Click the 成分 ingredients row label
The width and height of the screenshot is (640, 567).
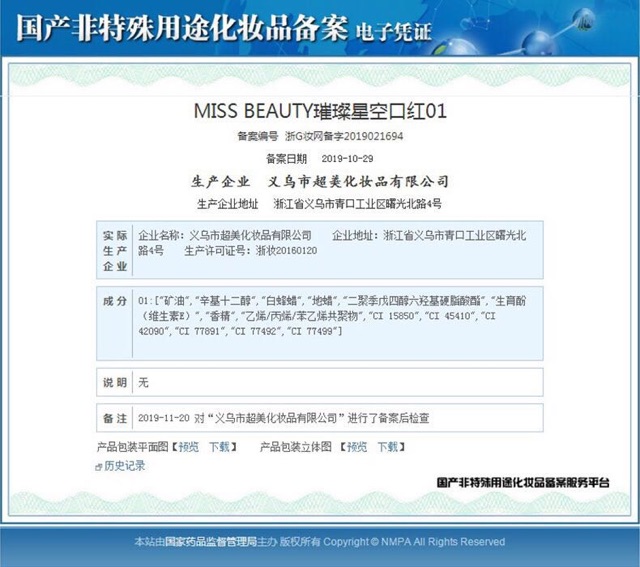coord(115,301)
